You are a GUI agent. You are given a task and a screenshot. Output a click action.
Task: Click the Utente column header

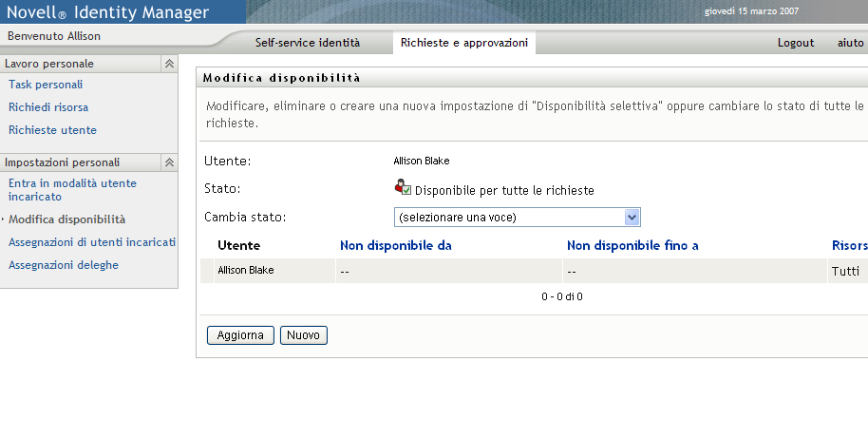(x=238, y=245)
